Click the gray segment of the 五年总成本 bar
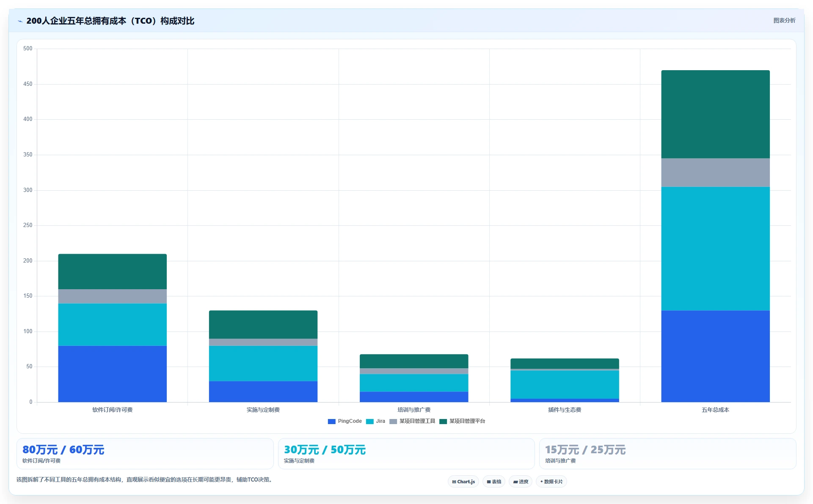Screen dimensions: 813x504 point(716,173)
